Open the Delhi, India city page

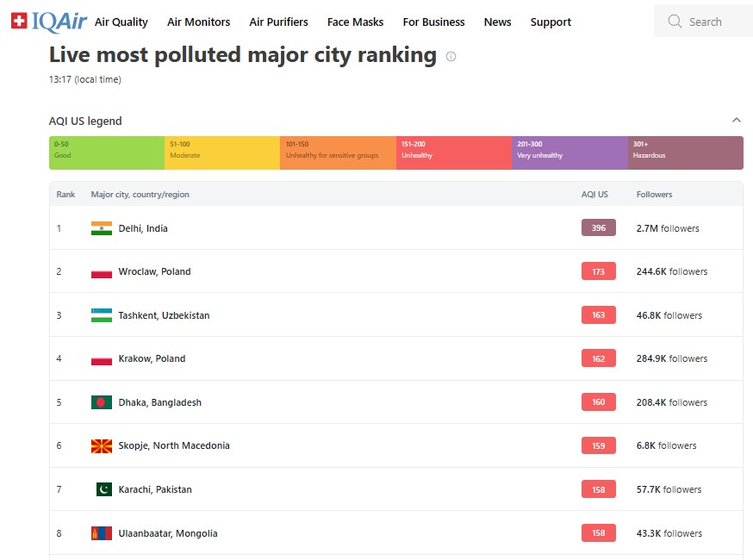click(x=143, y=228)
